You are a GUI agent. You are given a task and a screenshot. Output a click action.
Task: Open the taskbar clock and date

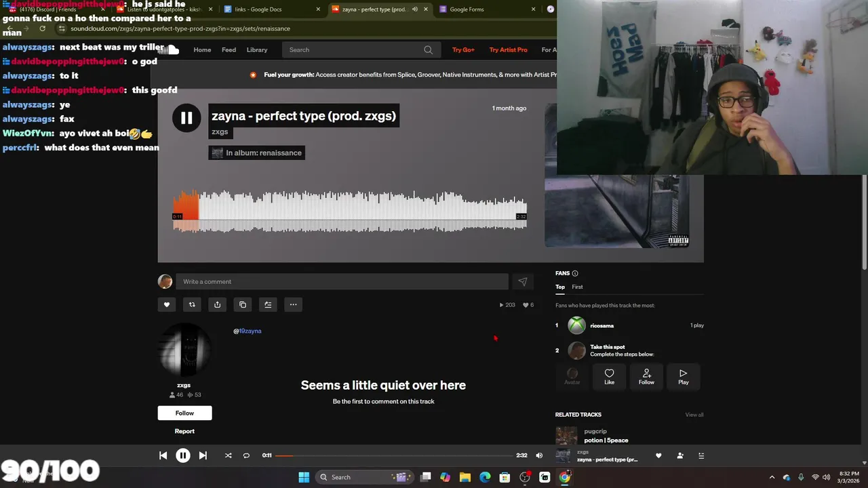849,477
